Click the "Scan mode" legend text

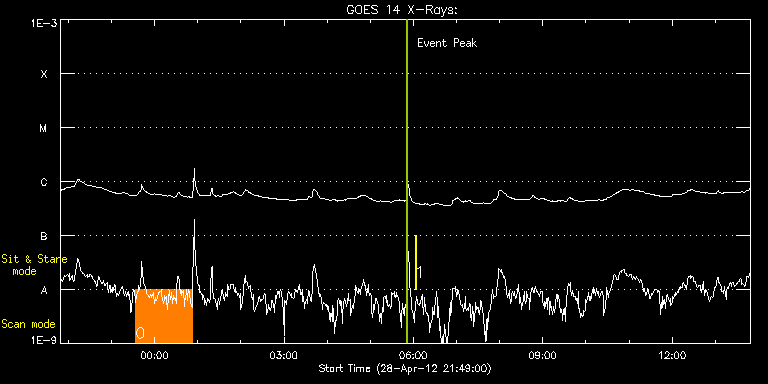(x=28, y=324)
